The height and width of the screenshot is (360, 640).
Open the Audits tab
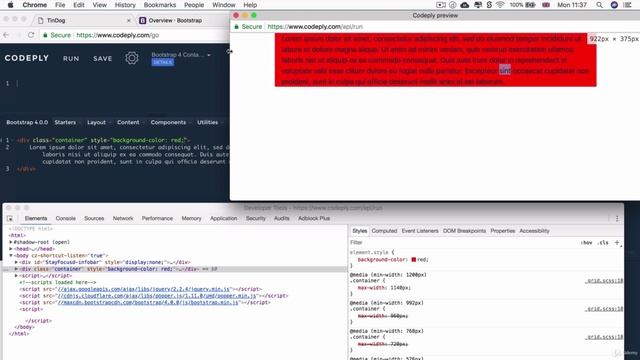coord(282,219)
